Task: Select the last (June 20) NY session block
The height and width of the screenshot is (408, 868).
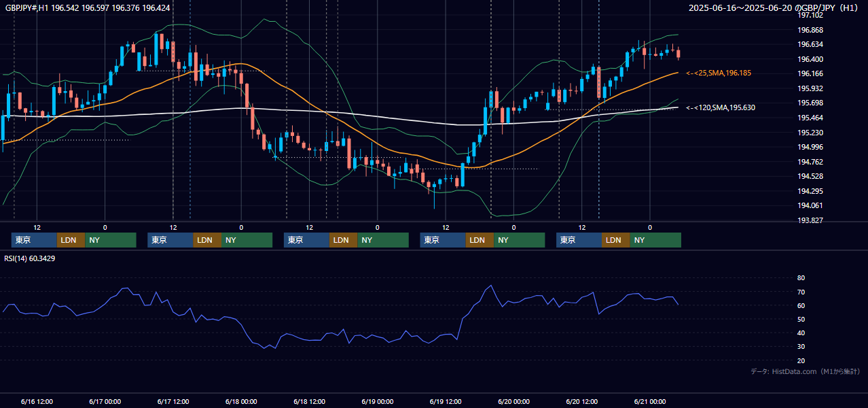Action: pos(655,240)
